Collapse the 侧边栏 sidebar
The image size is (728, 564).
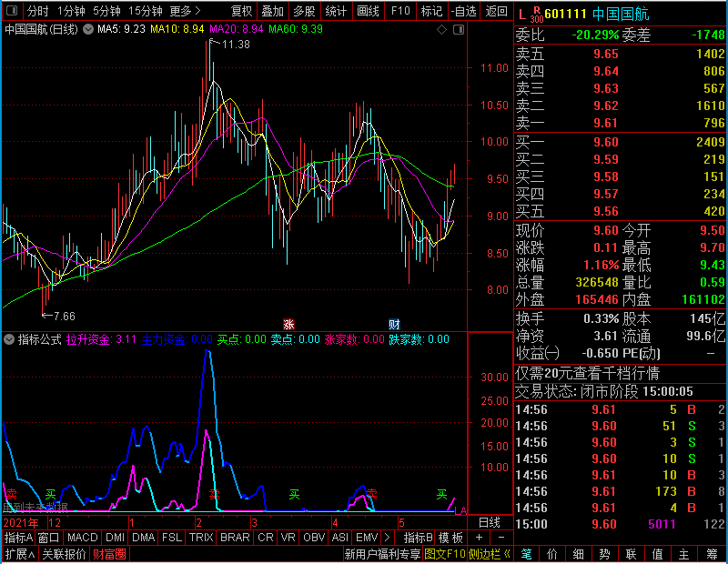[x=490, y=554]
